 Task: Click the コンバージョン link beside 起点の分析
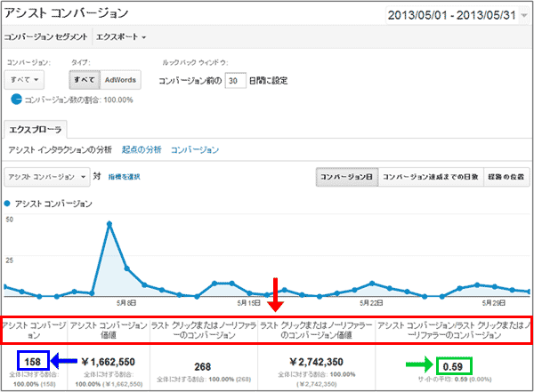[x=194, y=149]
